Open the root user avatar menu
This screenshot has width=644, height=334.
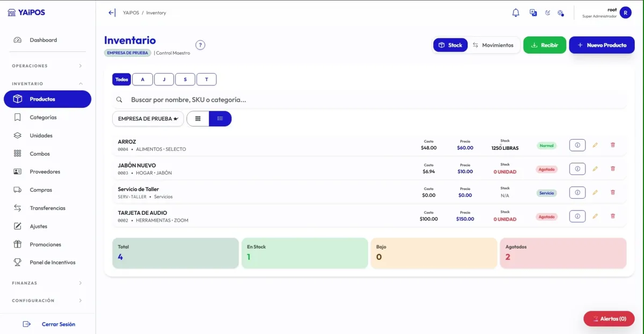[x=625, y=12]
